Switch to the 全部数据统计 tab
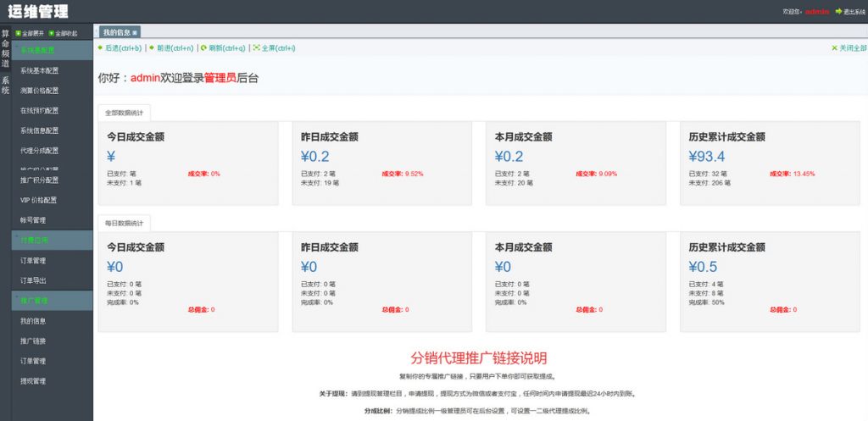Viewport: 868px width, 421px height. 125,111
